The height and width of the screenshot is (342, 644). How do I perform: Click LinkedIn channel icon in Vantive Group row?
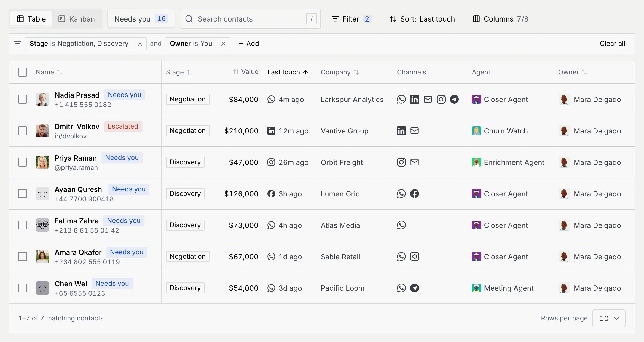coord(401,131)
